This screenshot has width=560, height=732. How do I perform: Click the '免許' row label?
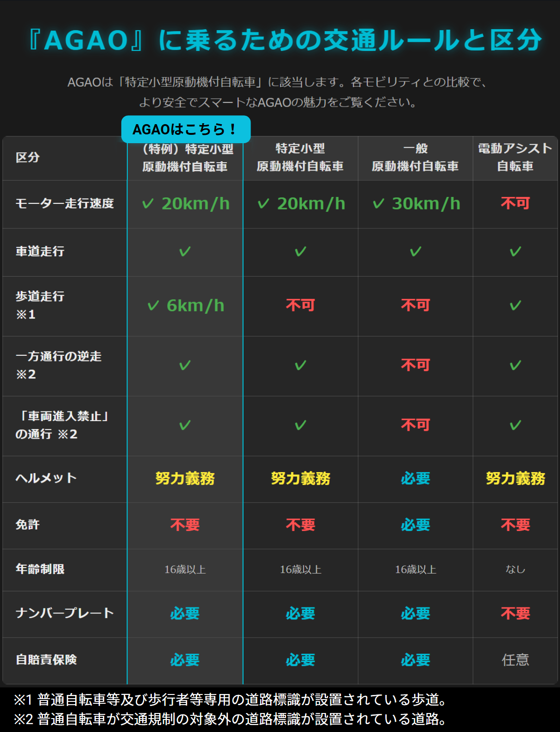tap(28, 525)
